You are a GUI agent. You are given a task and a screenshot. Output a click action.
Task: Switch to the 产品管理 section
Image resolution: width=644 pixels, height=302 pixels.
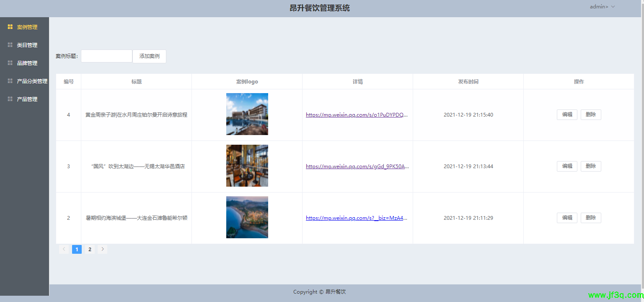(x=26, y=99)
